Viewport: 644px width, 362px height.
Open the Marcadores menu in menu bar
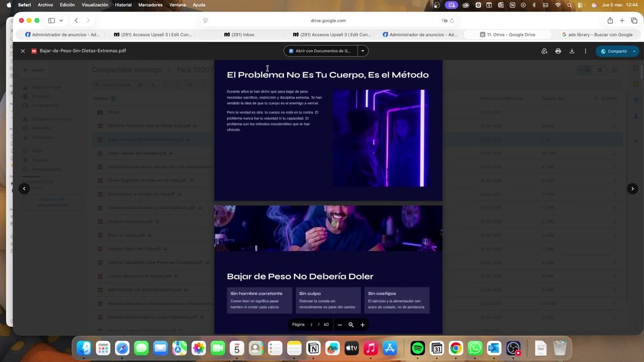tap(150, 5)
